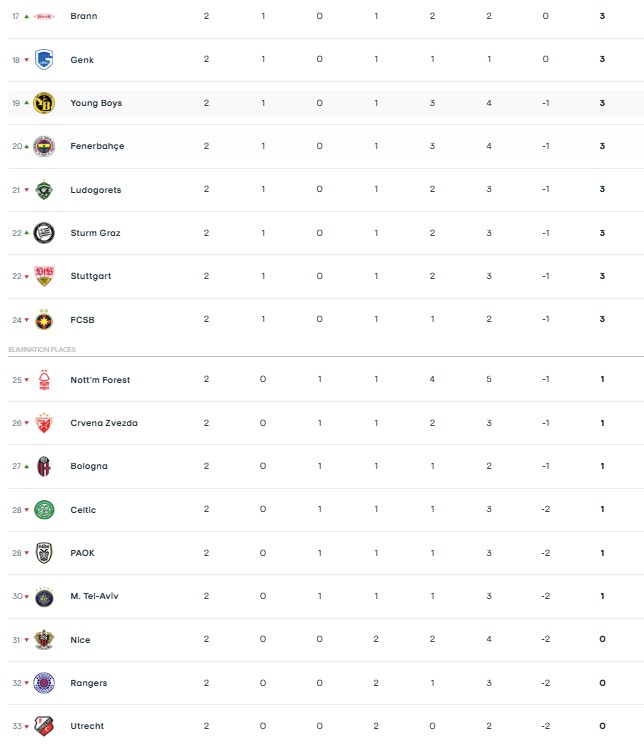Viewport: 644px width, 744px height.
Task: Open the M. Tel-Aviv team page
Action: click(x=94, y=596)
